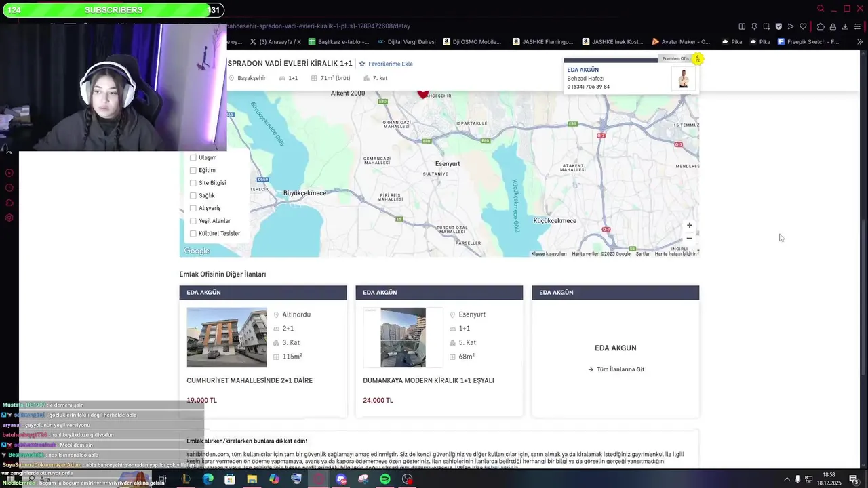This screenshot has width=868, height=488.
Task: Open the Cumhuriyet Mahallesinde 2+1 Daire listing
Action: click(250, 380)
